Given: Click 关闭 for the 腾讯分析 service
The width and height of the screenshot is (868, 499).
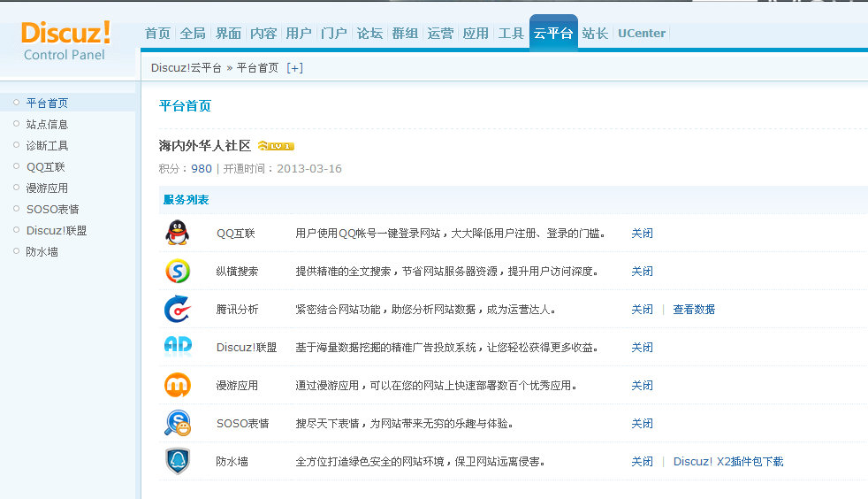Looking at the screenshot, I should [x=642, y=309].
